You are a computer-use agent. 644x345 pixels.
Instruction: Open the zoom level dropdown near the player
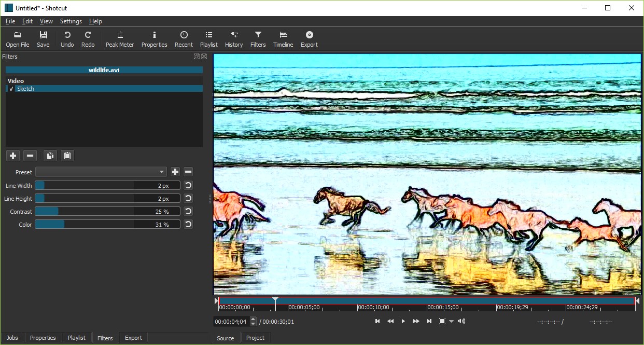[451, 321]
